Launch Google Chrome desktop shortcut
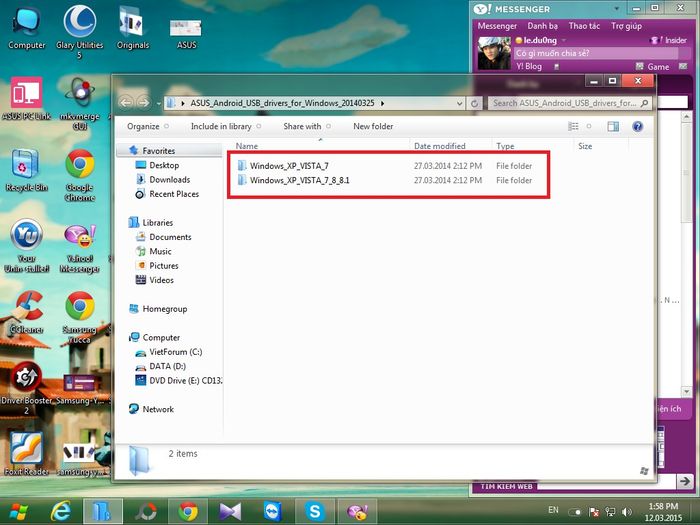This screenshot has height=525, width=700. point(79,175)
